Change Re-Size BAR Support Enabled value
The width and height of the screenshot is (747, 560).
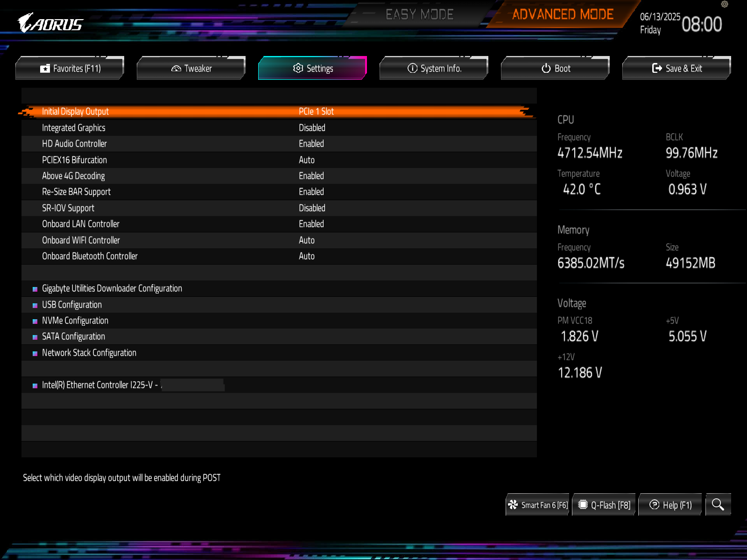click(311, 192)
